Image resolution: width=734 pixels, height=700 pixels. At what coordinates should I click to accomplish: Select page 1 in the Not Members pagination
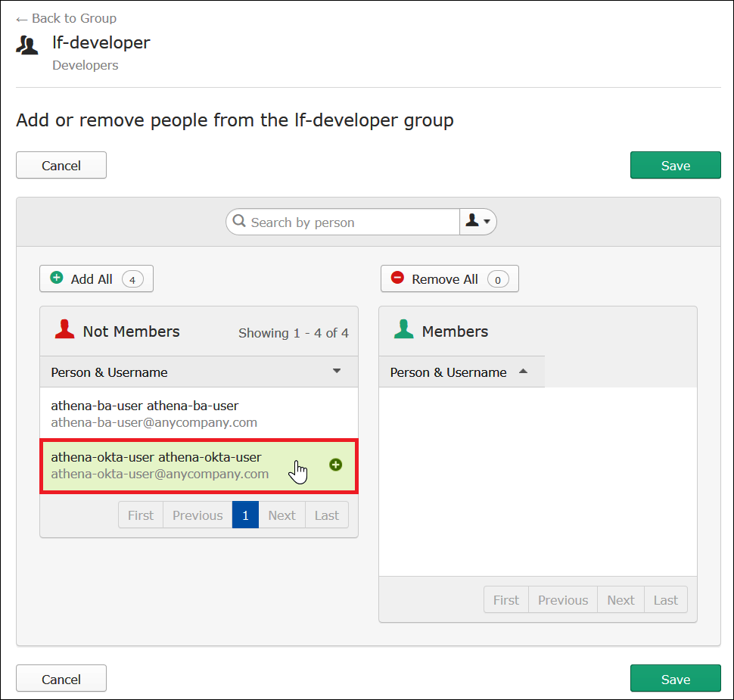pos(245,515)
